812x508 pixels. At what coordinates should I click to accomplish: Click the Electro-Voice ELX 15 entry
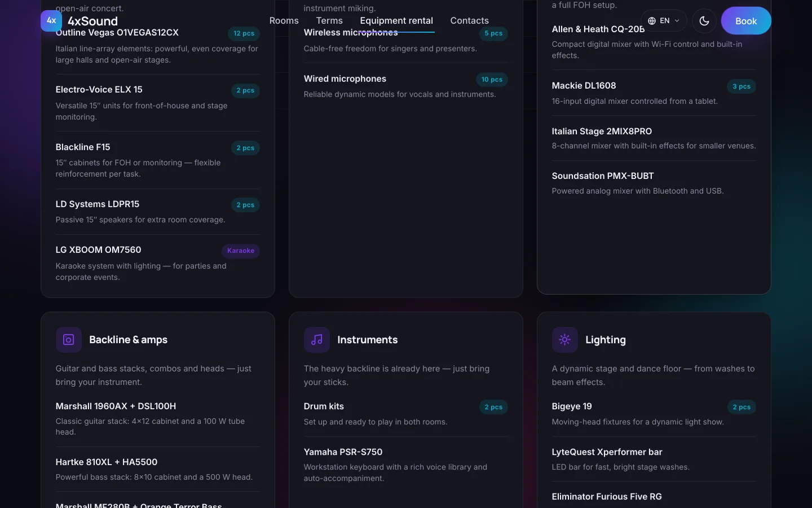click(158, 103)
